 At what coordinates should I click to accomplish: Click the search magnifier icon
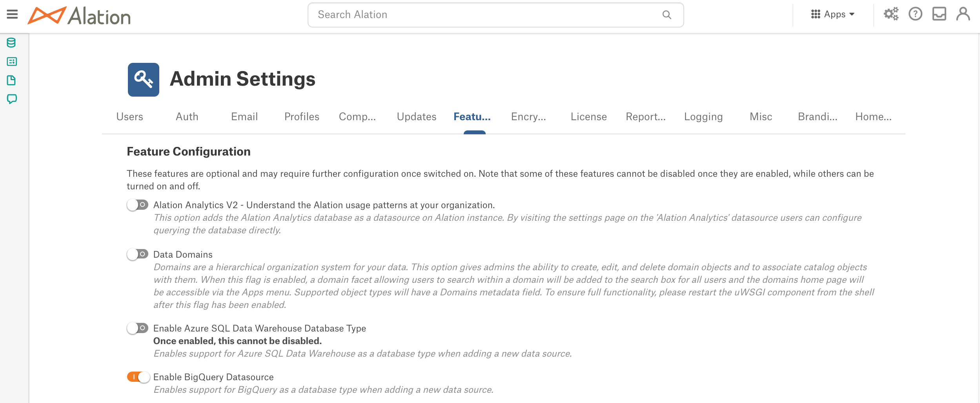(667, 15)
